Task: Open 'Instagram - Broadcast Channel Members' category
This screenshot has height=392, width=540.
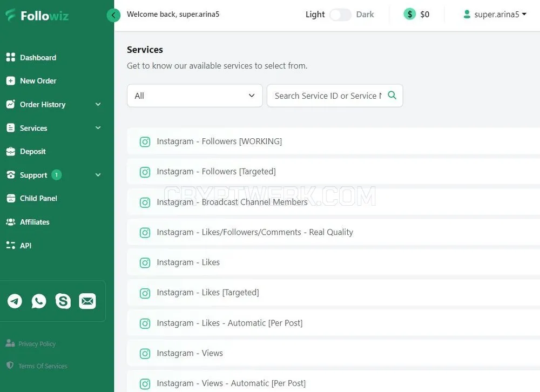Action: tap(333, 202)
